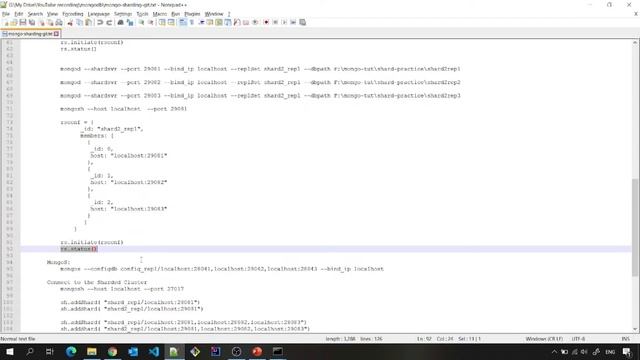Open the Window menu

214,14
